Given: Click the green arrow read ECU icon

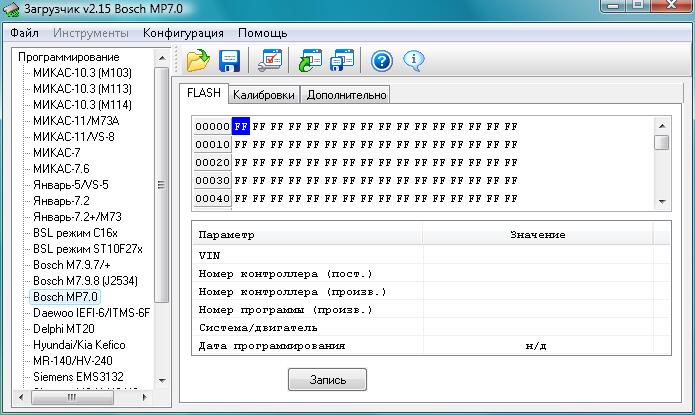Looking at the screenshot, I should (310, 60).
